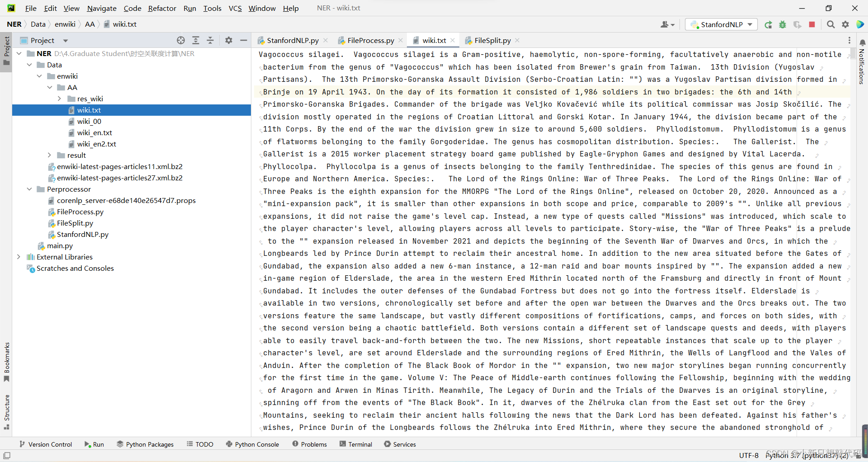Click the JetBrains Toolbox colored icon
868x462 pixels.
point(860,24)
